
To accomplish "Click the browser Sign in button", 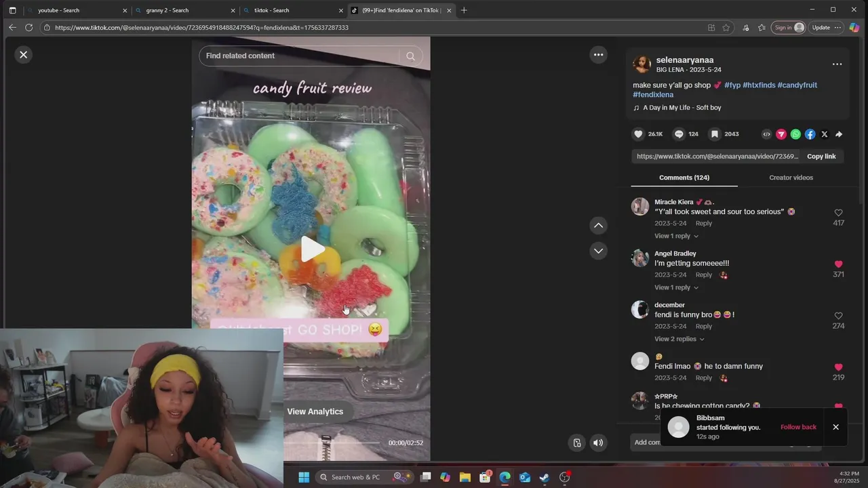I will pyautogui.click(x=789, y=28).
